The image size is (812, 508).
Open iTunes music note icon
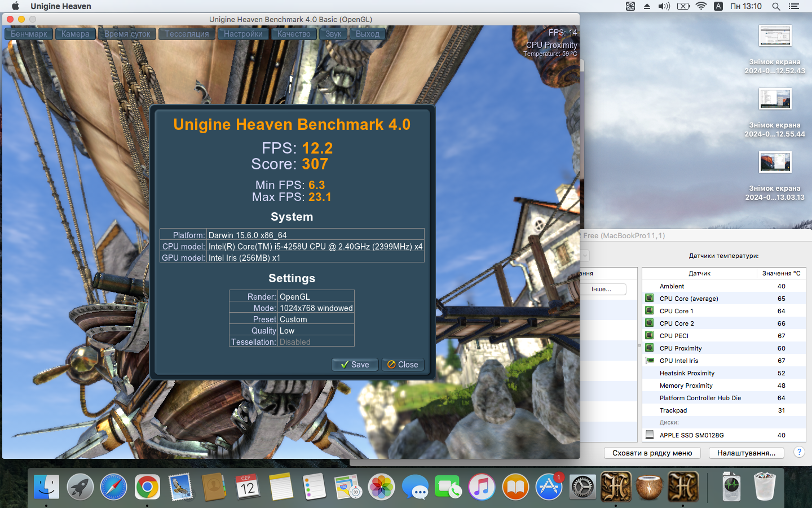point(482,487)
